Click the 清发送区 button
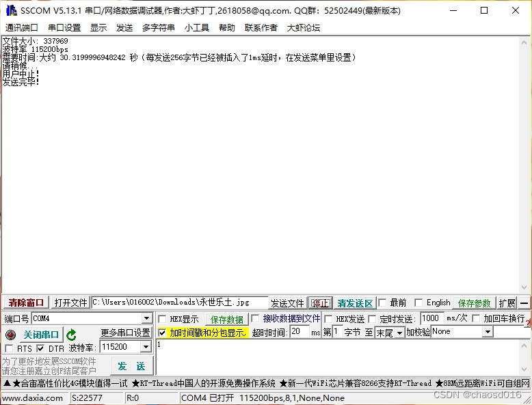Screen dimensions: 532x405 click(355, 303)
